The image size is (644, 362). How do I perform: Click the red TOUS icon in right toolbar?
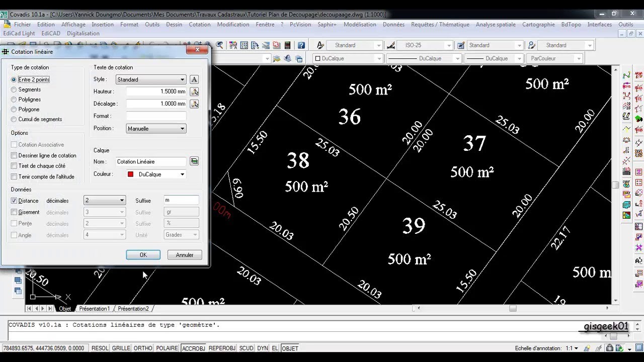click(x=639, y=129)
